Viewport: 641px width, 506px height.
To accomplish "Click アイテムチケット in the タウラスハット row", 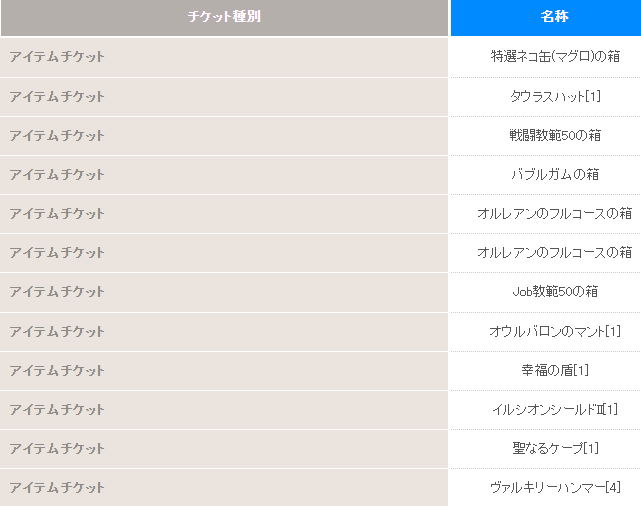I will click(x=57, y=96).
